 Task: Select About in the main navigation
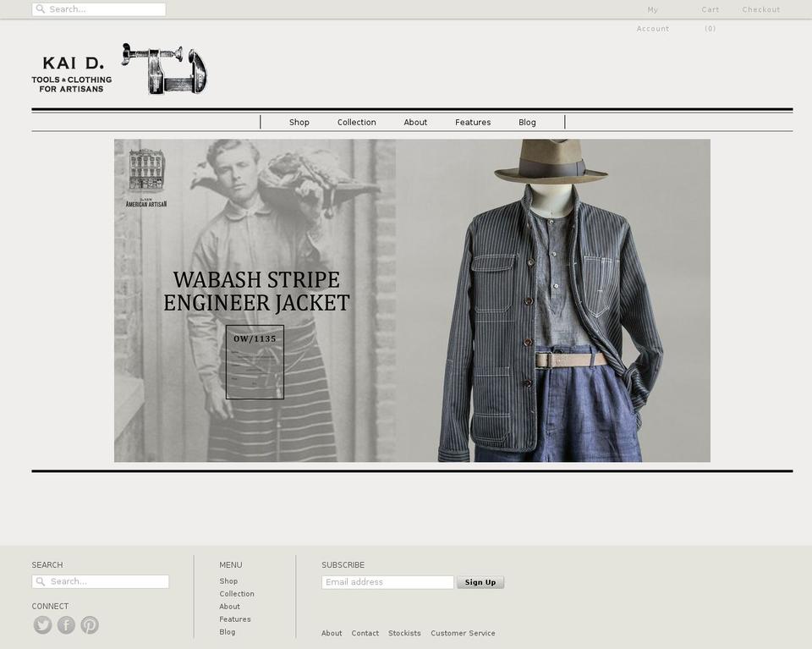pyautogui.click(x=415, y=122)
